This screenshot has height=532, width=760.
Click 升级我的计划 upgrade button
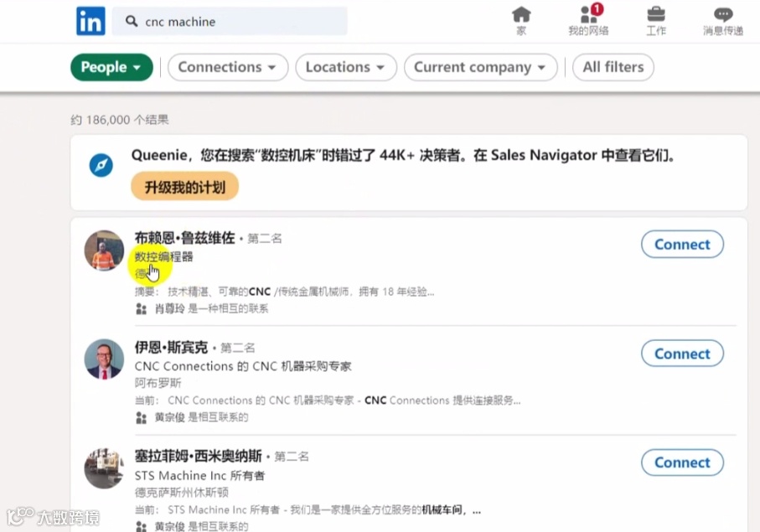pyautogui.click(x=184, y=187)
